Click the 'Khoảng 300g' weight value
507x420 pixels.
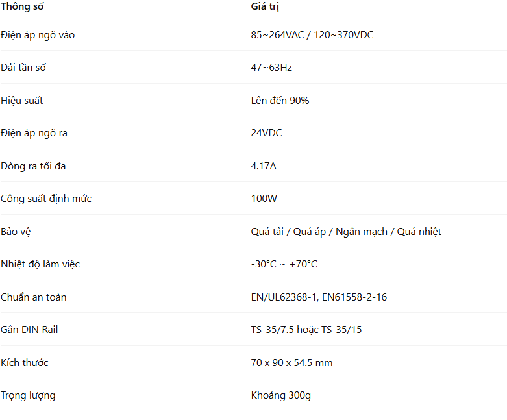(x=280, y=395)
